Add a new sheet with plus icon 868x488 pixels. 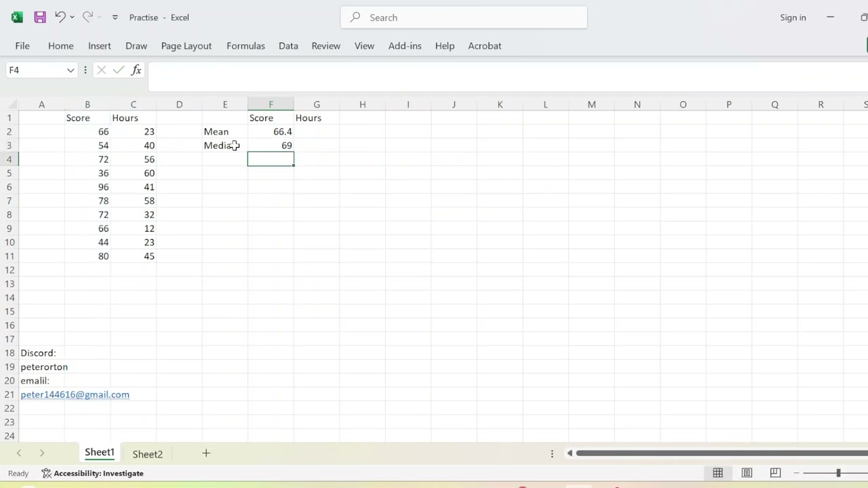point(206,453)
